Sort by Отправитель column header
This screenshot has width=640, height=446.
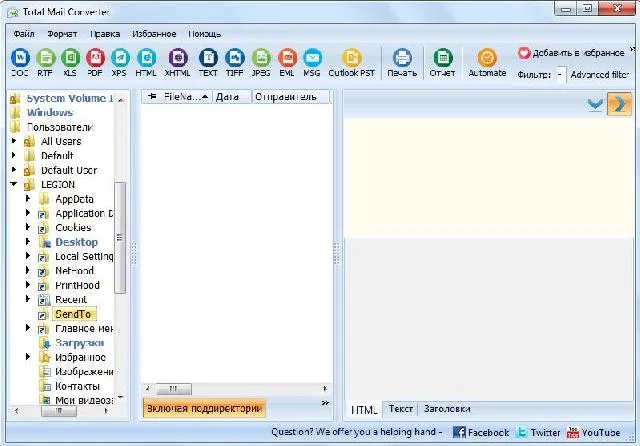tap(291, 97)
